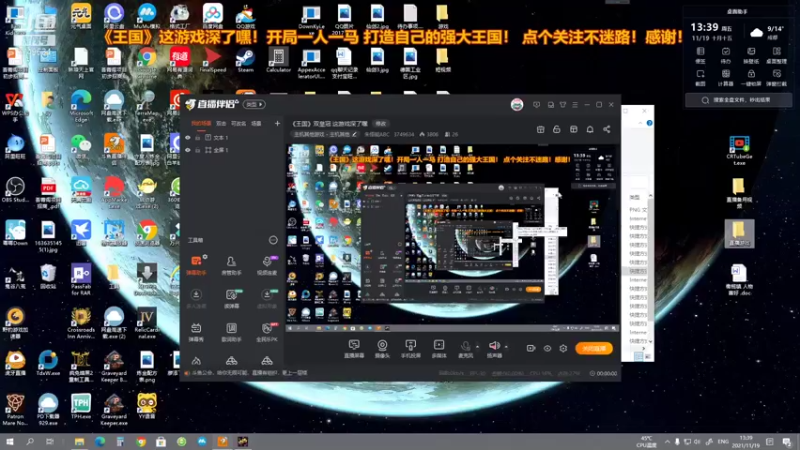This screenshot has width=800, height=450.
Task: Add a new scene with plus button
Action: click(277, 123)
